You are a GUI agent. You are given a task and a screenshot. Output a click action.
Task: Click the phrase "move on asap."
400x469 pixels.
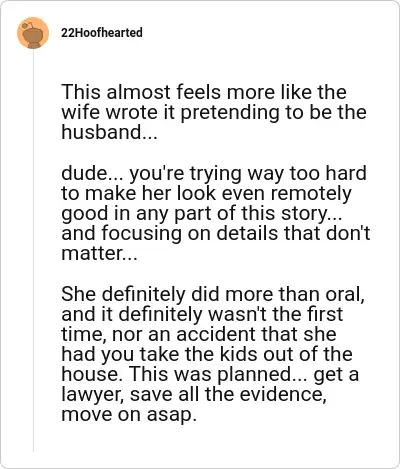click(129, 415)
